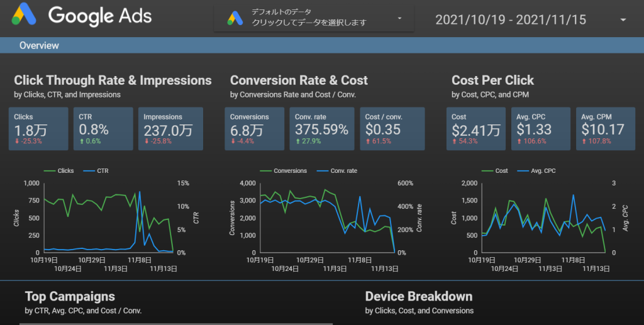The height and width of the screenshot is (325, 644).
Task: Switch to the Overview tab
Action: coord(39,45)
